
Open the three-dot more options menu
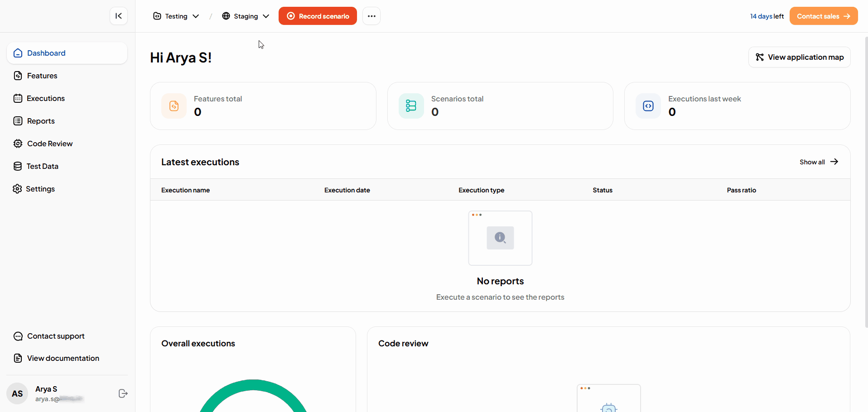pyautogui.click(x=371, y=16)
